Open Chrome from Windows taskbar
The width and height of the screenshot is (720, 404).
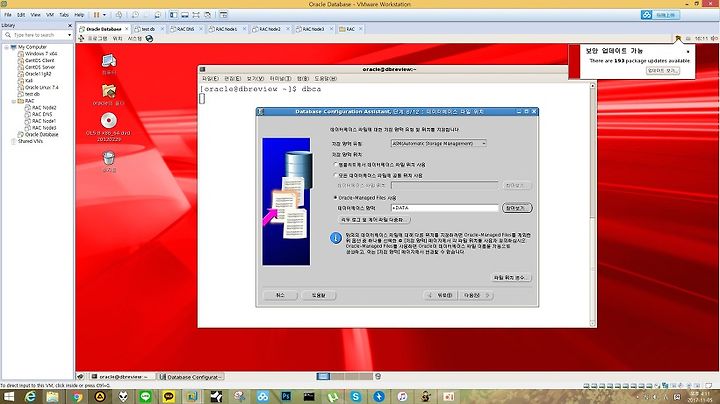tap(77, 397)
